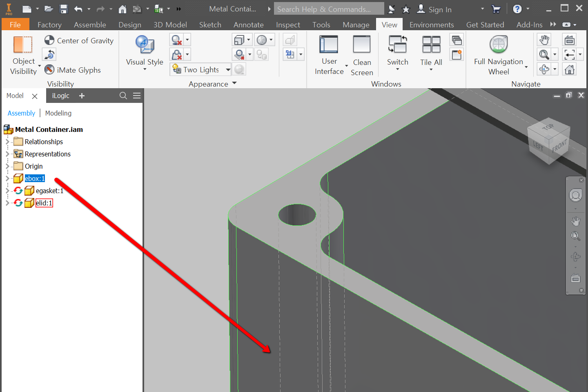Click the navigation wheel icon on the viewport navigation bar
The width and height of the screenshot is (588, 392).
point(576,196)
